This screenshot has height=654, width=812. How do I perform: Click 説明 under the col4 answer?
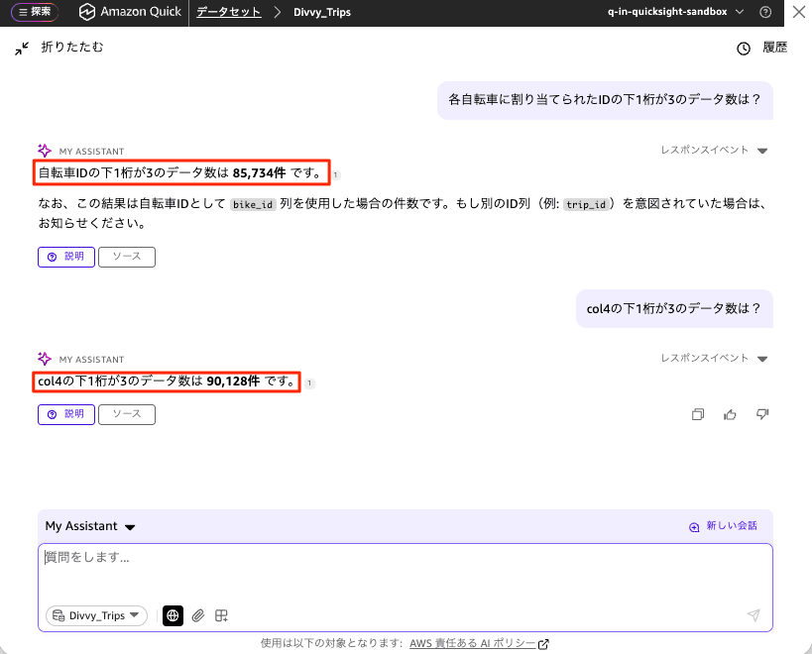pyautogui.click(x=66, y=414)
